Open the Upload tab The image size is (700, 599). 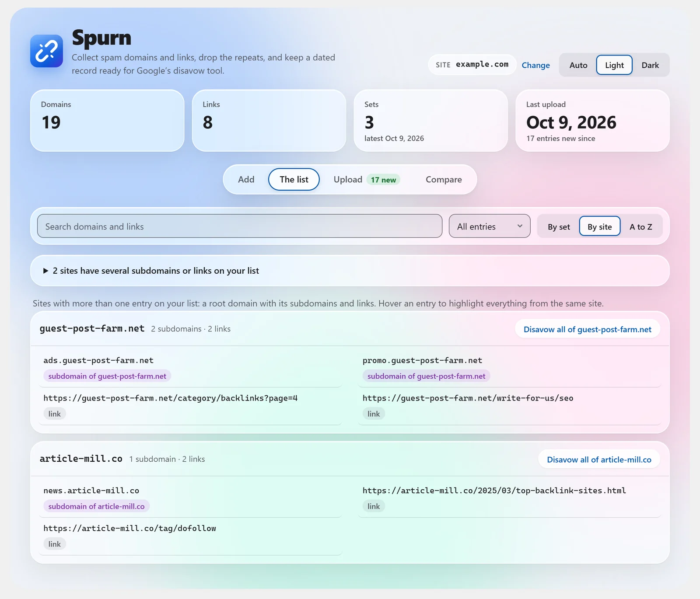(367, 179)
